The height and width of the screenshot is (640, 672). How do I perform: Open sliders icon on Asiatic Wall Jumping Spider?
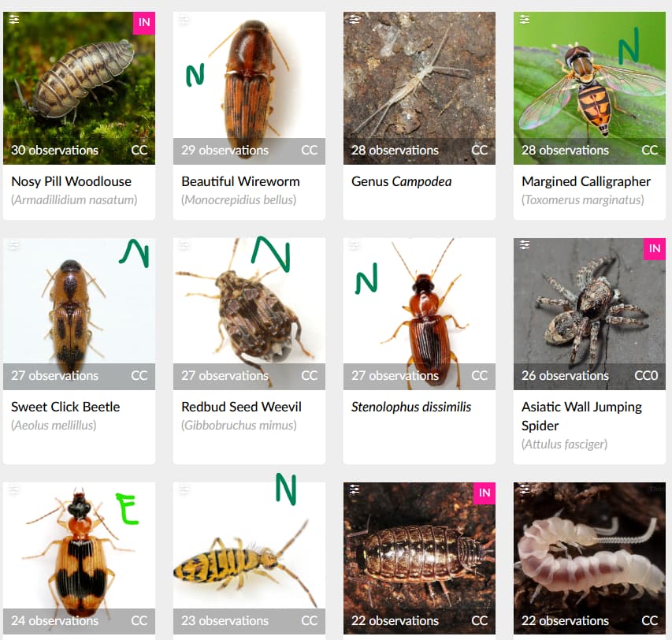point(525,245)
